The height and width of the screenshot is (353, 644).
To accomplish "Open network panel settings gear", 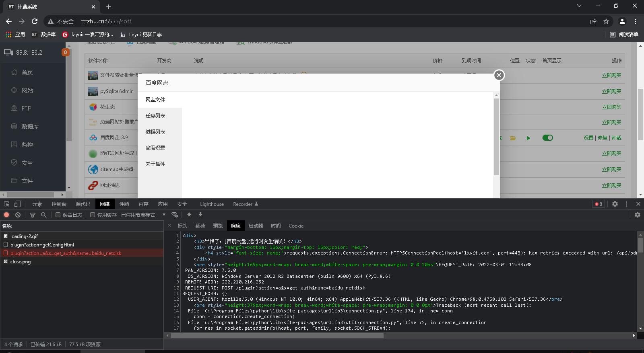I will click(x=638, y=215).
